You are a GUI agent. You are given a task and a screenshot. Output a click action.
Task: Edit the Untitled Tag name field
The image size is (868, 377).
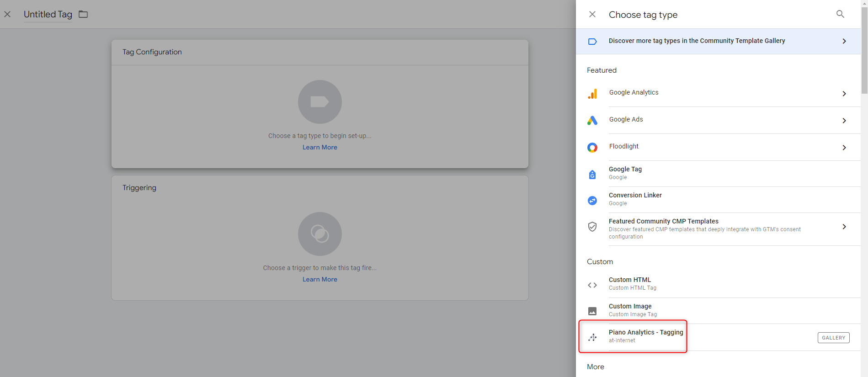pos(48,15)
